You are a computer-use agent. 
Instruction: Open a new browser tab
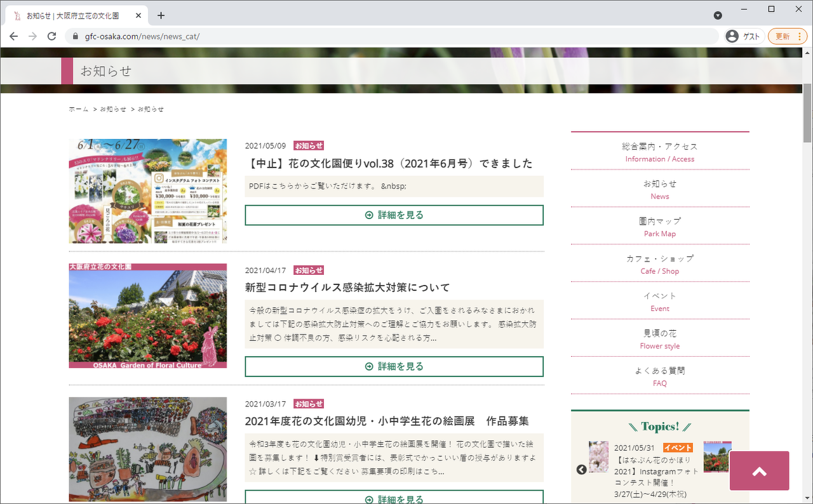pos(161,15)
